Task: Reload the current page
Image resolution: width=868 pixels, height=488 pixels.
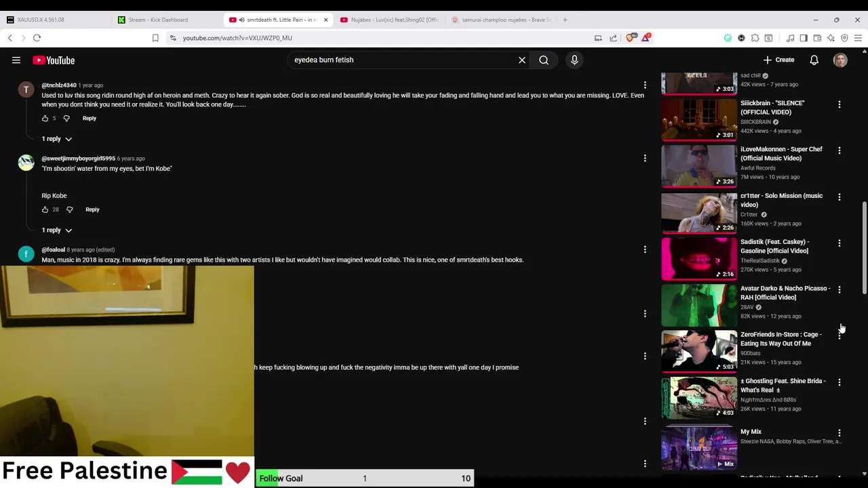Action: [37, 38]
